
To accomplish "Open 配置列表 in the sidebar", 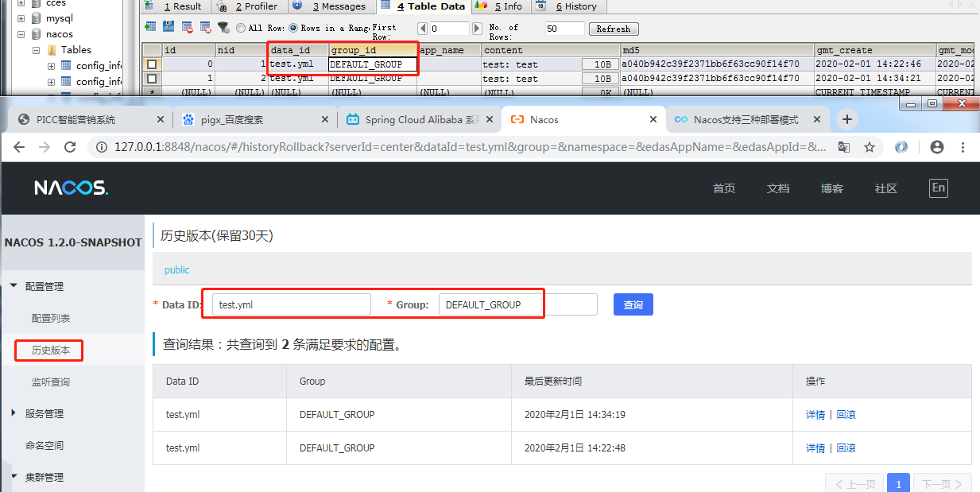I will click(x=51, y=318).
